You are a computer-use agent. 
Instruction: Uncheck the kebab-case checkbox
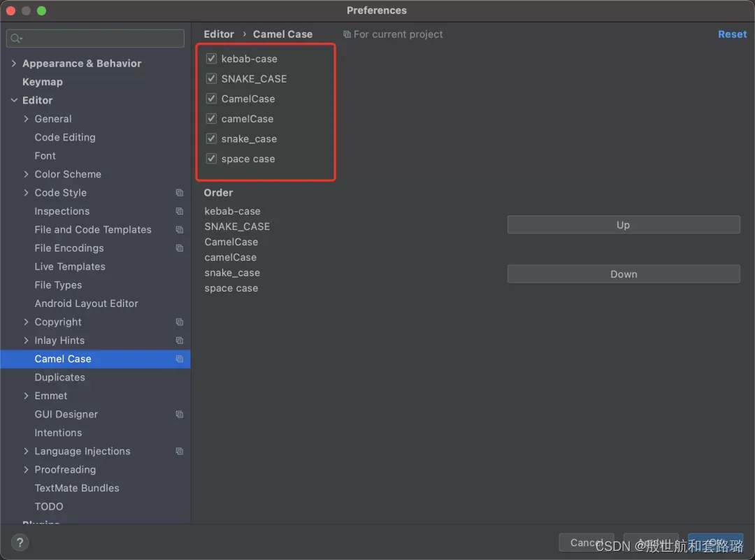point(211,59)
